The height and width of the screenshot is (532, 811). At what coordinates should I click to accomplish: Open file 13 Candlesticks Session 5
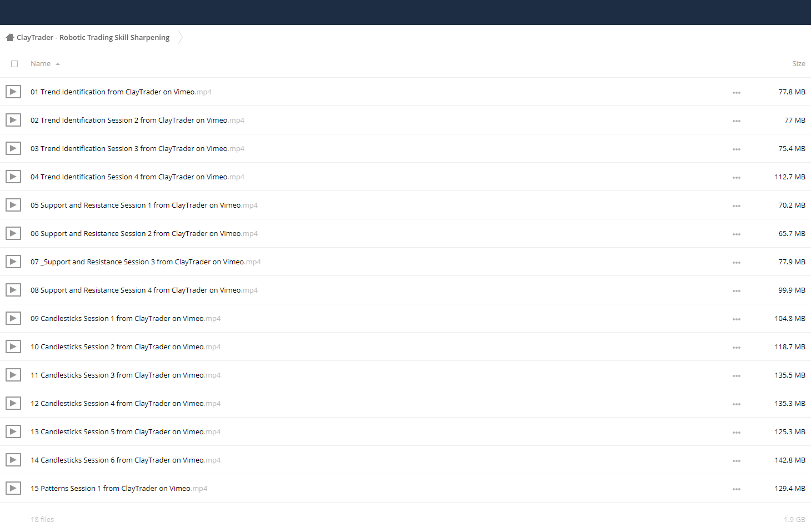(x=126, y=432)
